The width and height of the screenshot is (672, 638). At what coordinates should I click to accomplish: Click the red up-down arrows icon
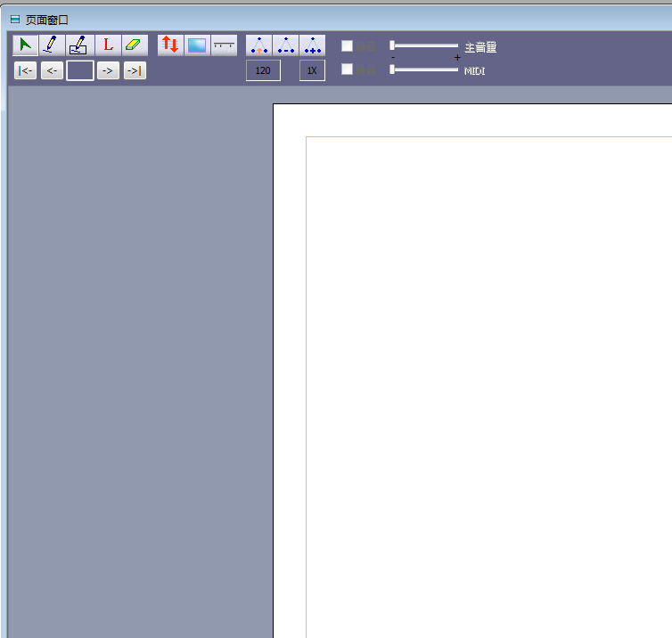[170, 45]
